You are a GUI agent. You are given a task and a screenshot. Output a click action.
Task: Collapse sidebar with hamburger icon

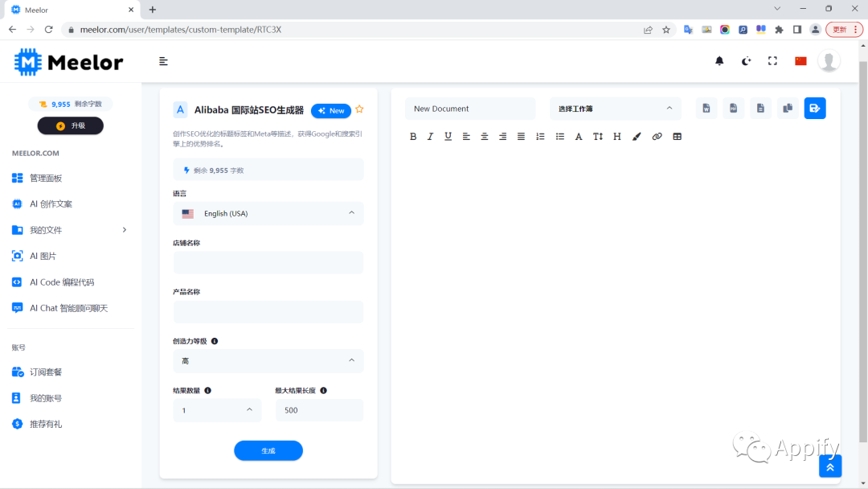[x=163, y=61]
